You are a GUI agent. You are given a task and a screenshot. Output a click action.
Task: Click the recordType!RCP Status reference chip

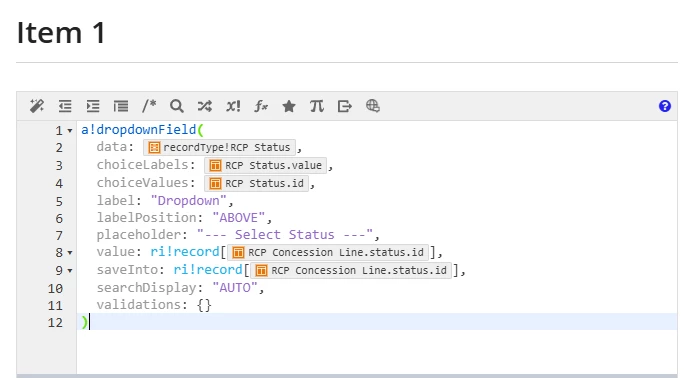tap(219, 148)
